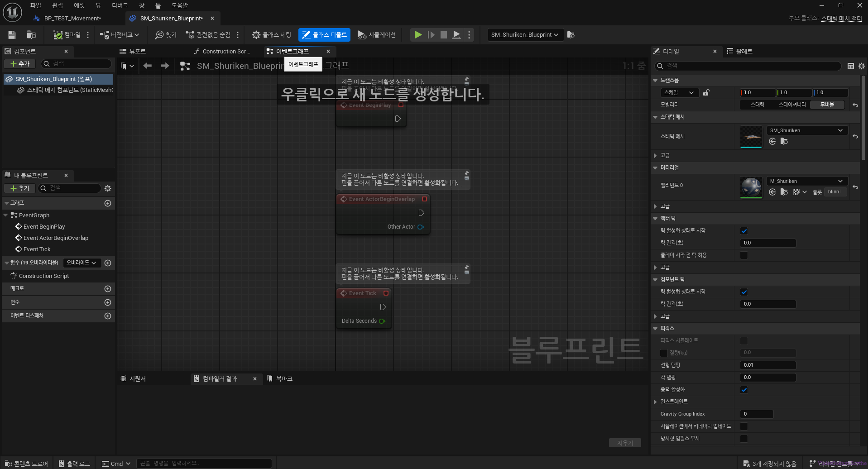The image size is (868, 469).
Task: Open 클래스 세팅 class settings
Action: click(272, 35)
